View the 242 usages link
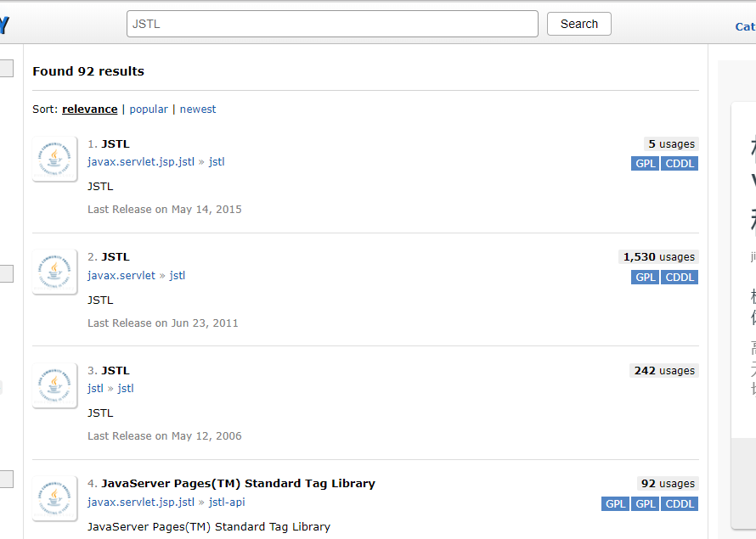 pos(664,371)
